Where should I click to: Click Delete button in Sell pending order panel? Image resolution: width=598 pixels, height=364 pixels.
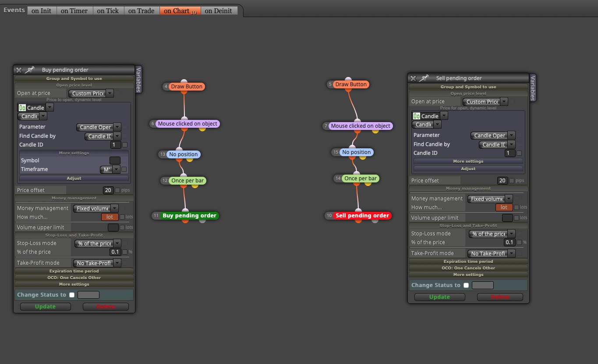click(x=500, y=297)
